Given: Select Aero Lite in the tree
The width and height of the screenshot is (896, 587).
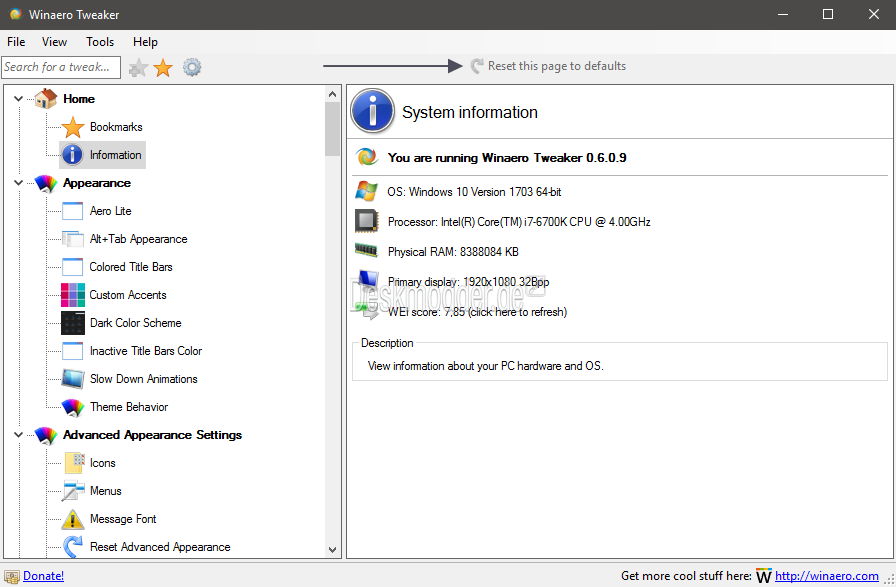Looking at the screenshot, I should 110,211.
